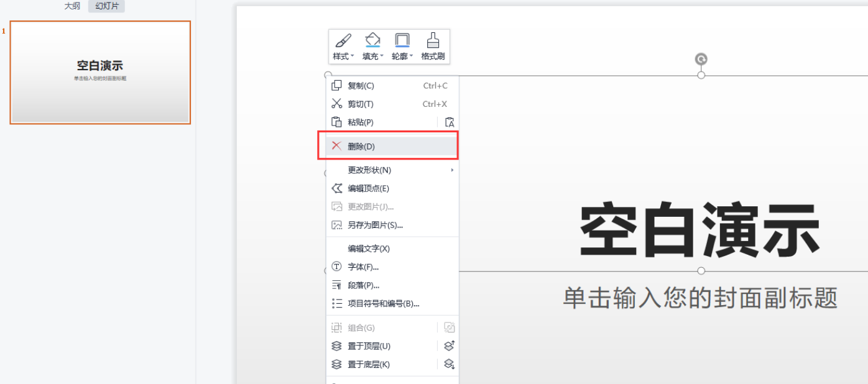This screenshot has height=384, width=868.
Task: Select slide 1 thumbnail
Action: tap(100, 72)
